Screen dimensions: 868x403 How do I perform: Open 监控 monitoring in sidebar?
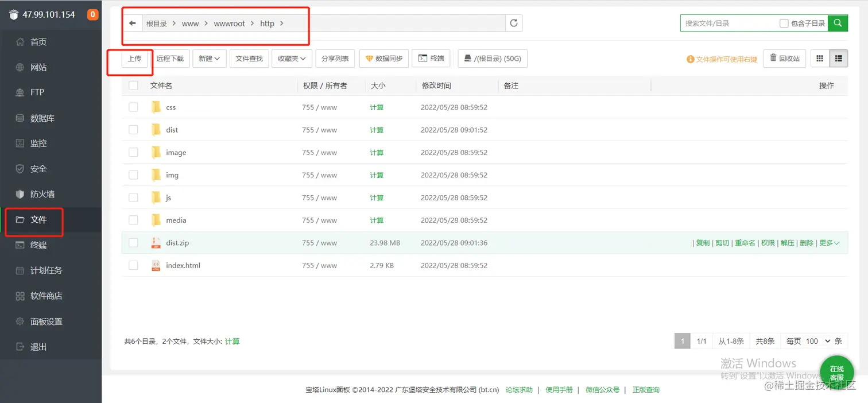[x=38, y=144]
